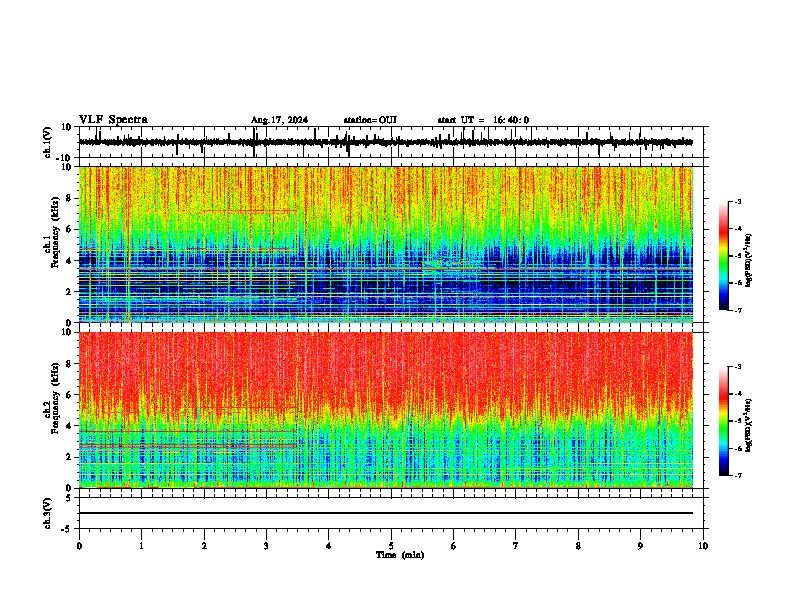Viewport: 792px width, 612px height.
Task: Click the ch.2 'Frequency (kHz)' axis label
Action: tap(55, 398)
